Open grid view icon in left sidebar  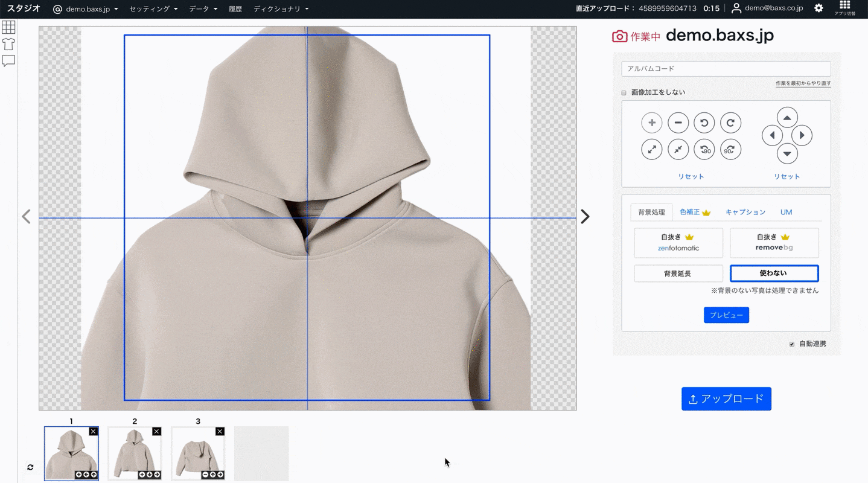[8, 27]
